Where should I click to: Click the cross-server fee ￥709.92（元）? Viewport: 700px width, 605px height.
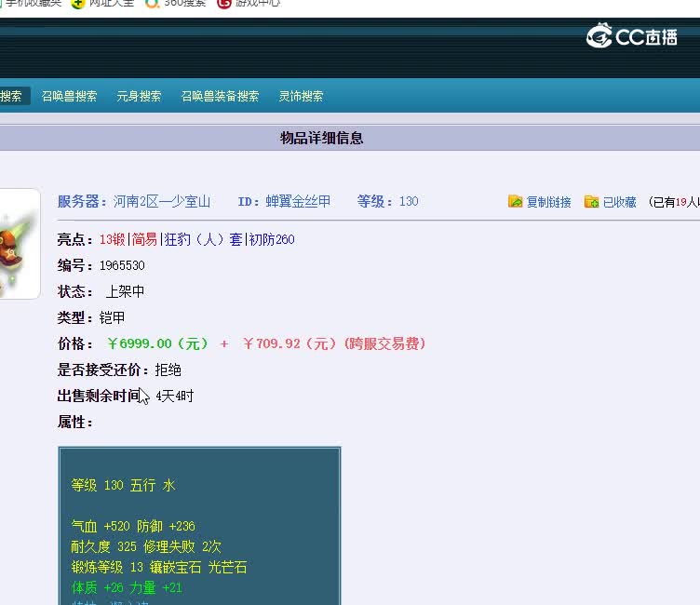[290, 343]
